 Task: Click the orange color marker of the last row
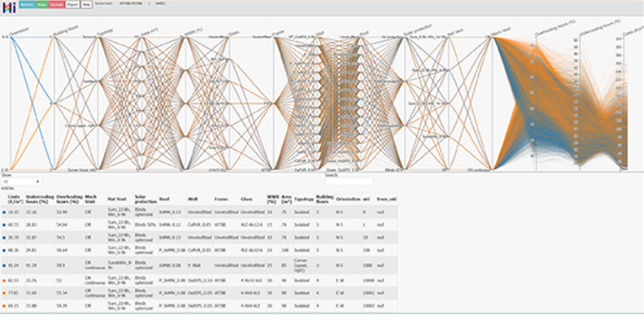click(4, 305)
